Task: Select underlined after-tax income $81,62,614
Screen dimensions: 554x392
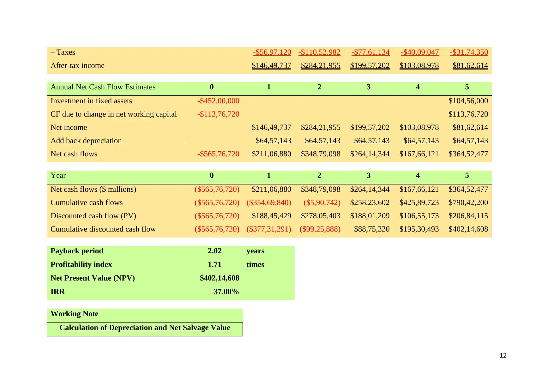Action: (470, 66)
